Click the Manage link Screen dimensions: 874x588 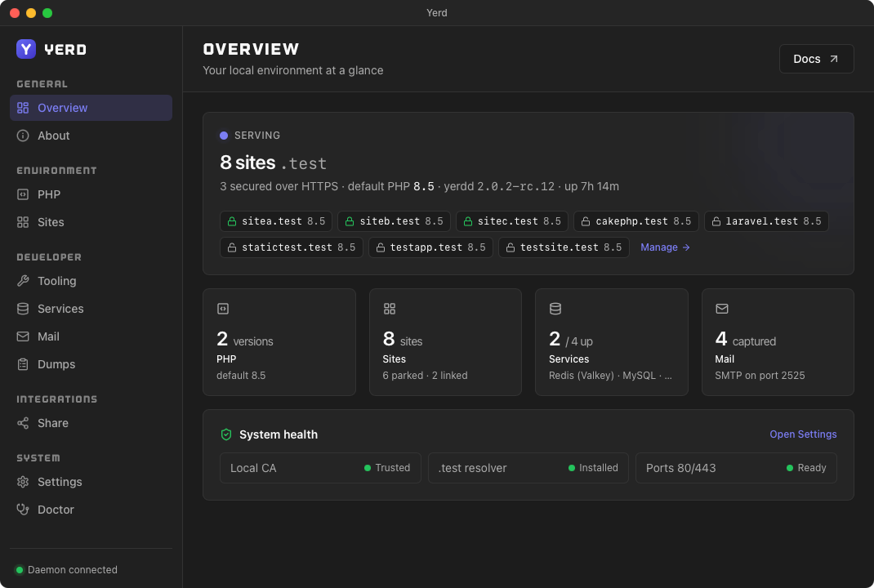tap(665, 247)
